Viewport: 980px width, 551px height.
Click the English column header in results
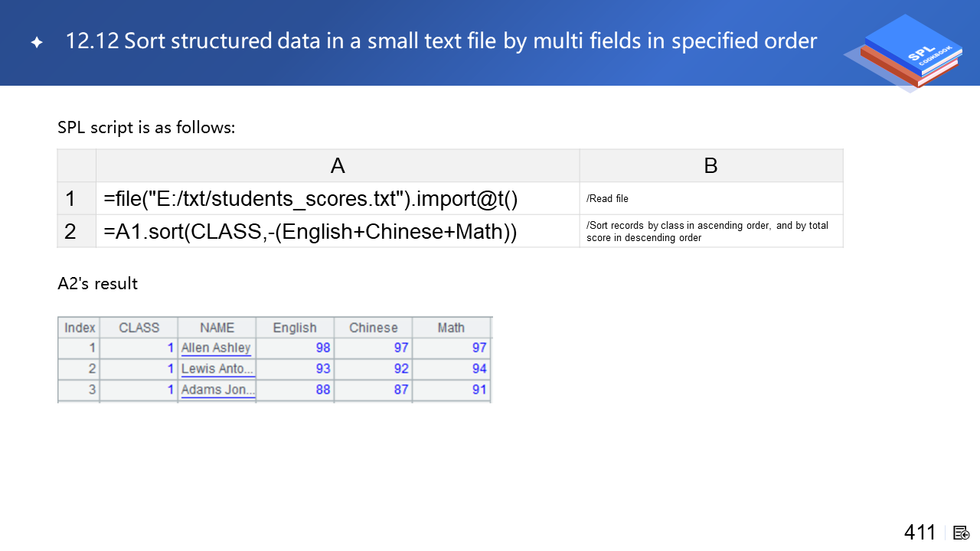[x=295, y=328]
